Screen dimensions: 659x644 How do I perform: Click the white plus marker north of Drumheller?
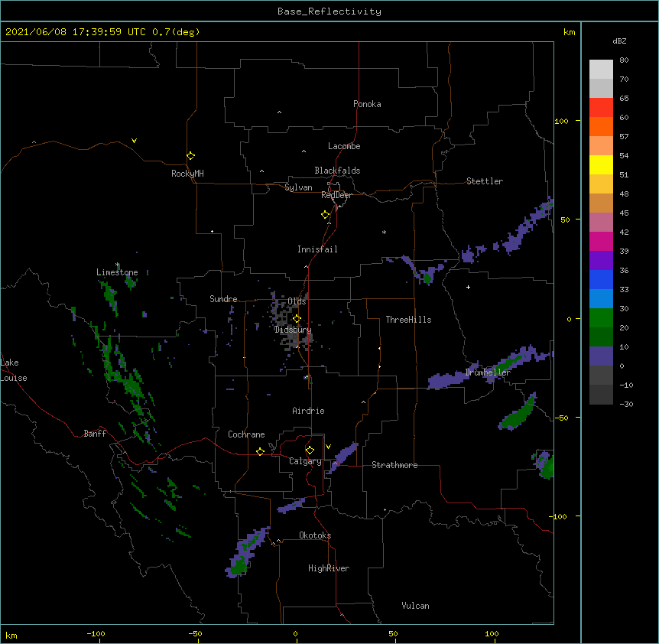pyautogui.click(x=468, y=287)
